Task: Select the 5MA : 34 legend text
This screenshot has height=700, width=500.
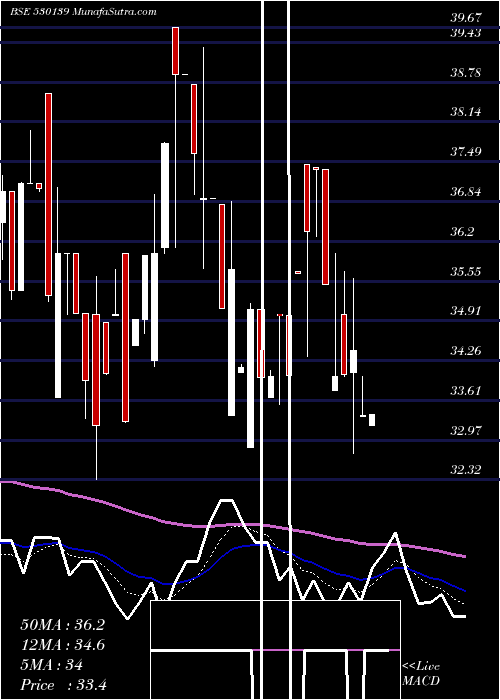Action: [x=52, y=665]
